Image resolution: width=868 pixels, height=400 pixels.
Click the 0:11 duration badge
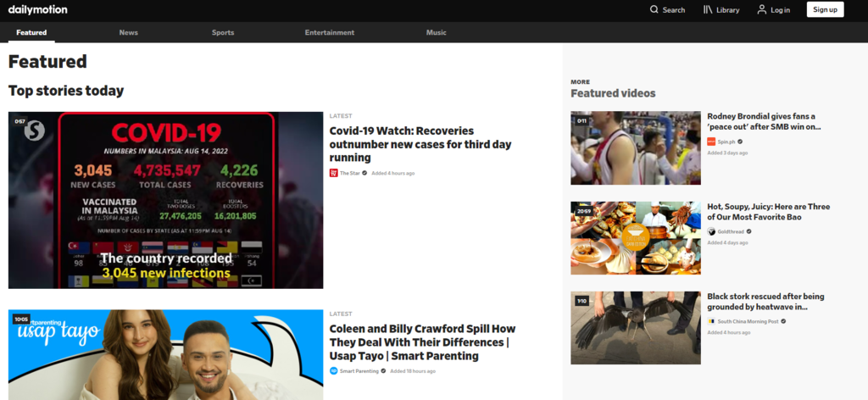pyautogui.click(x=581, y=120)
